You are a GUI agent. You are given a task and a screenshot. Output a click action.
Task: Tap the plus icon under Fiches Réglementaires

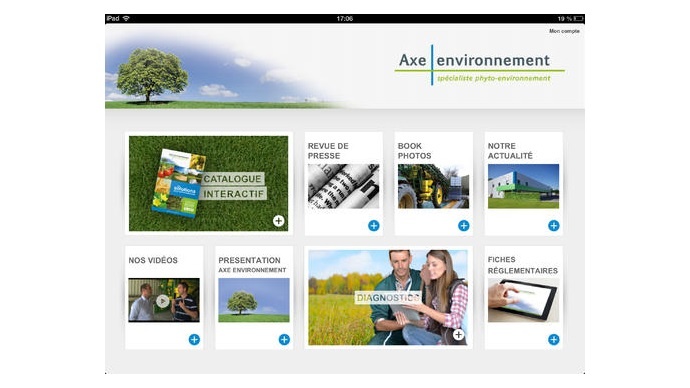pyautogui.click(x=554, y=340)
